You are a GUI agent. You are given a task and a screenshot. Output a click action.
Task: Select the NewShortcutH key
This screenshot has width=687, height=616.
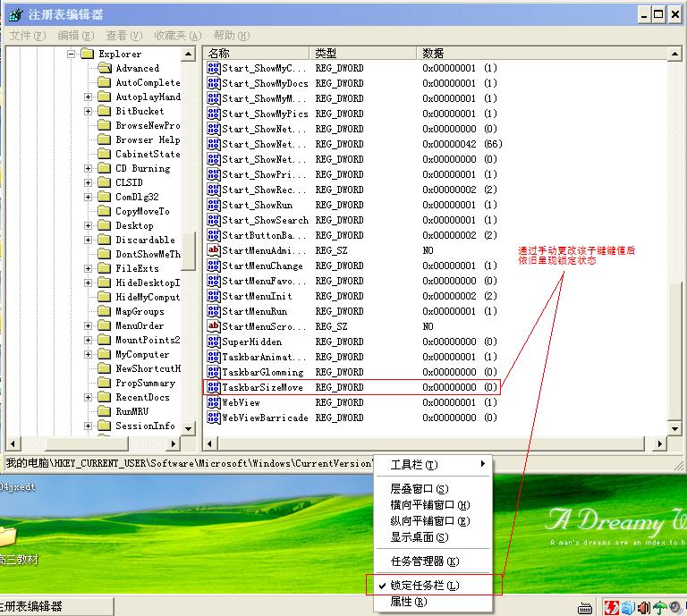click(x=148, y=368)
